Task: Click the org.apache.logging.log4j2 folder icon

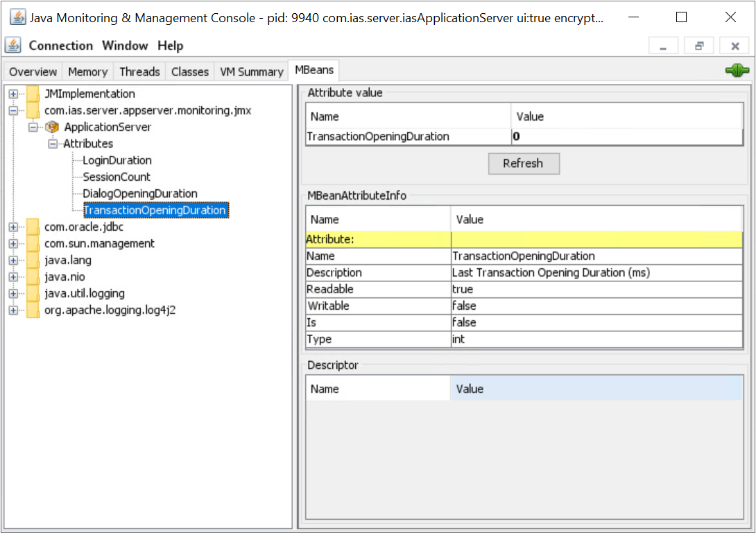Action: click(x=33, y=310)
